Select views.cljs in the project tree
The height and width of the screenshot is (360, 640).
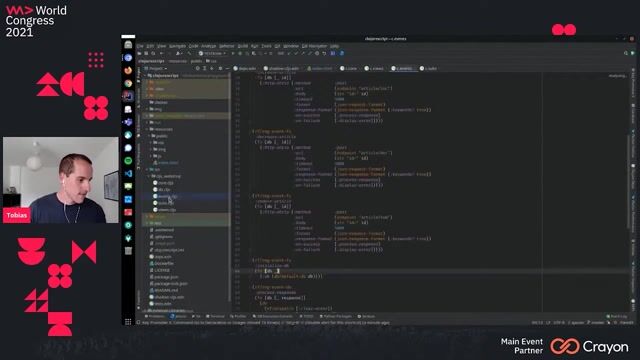coord(164,210)
